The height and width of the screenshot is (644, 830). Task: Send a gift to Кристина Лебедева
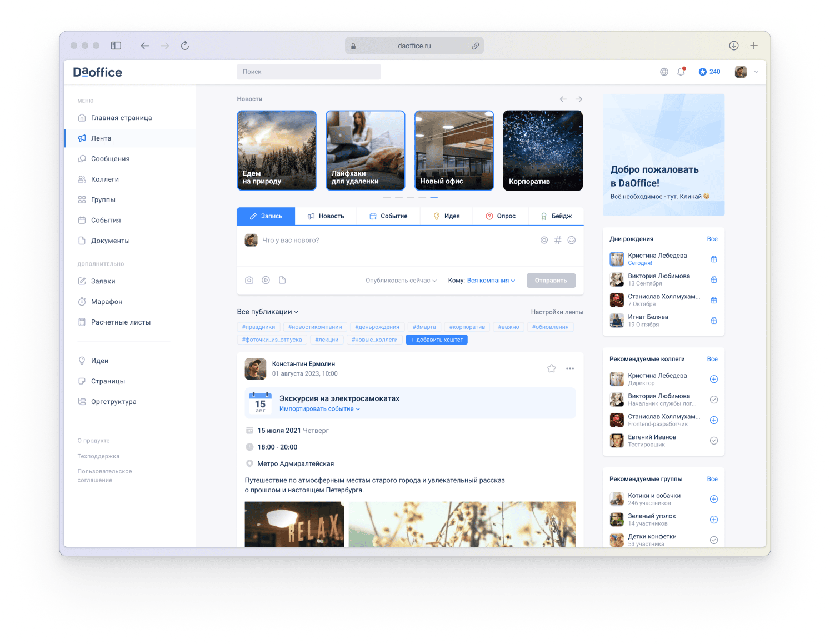coord(714,259)
